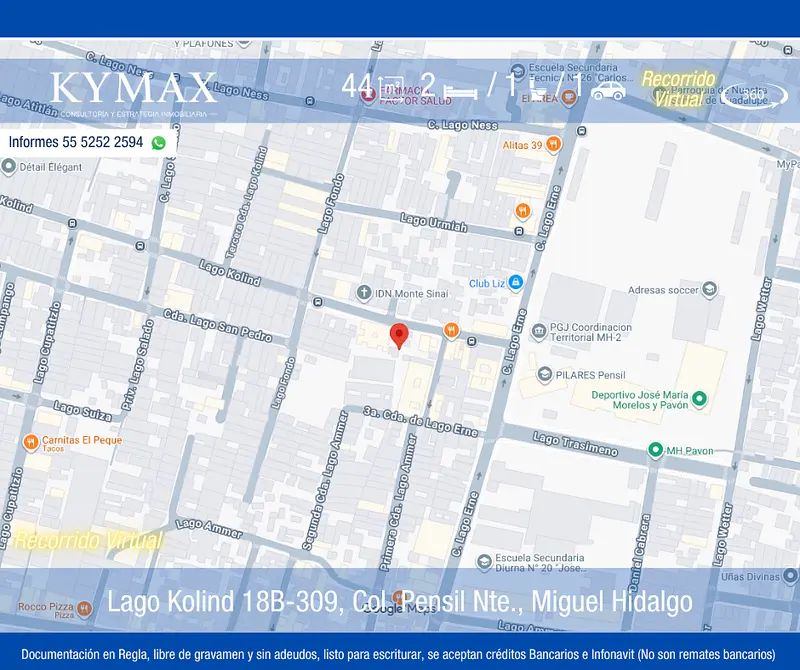Click the Adresas soccer school icon
This screenshot has width=800, height=670.
point(709,289)
